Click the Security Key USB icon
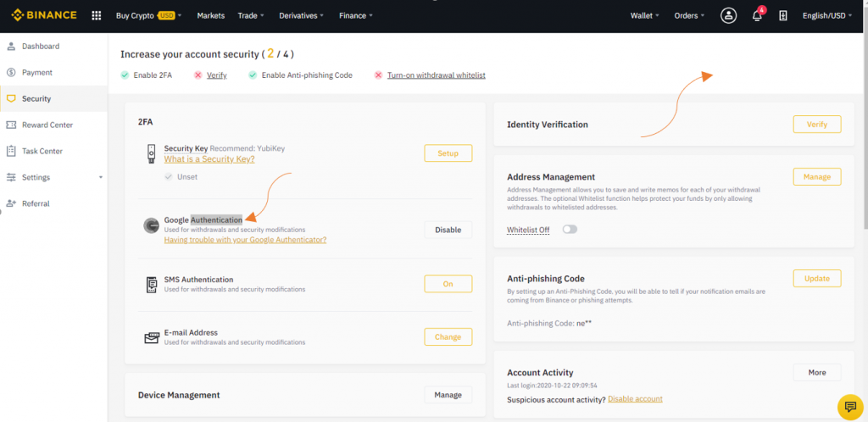 pyautogui.click(x=151, y=153)
